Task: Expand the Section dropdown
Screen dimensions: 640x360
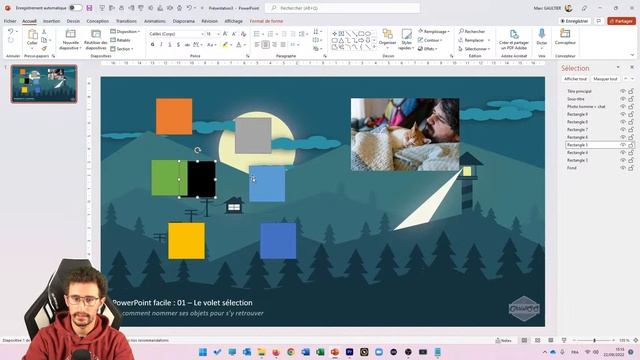Action: click(122, 49)
